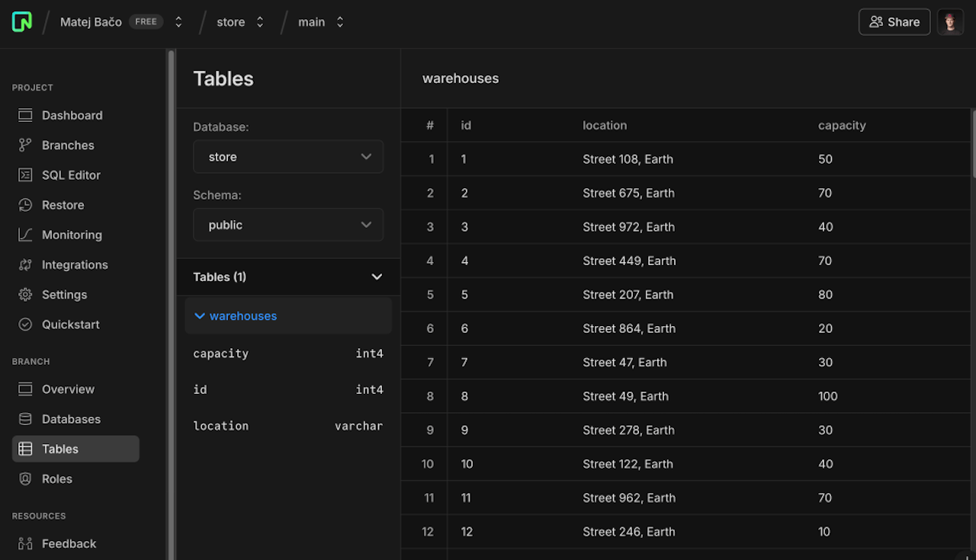Open SQL Editor via its icon
This screenshot has height=560, width=976.
(x=25, y=175)
